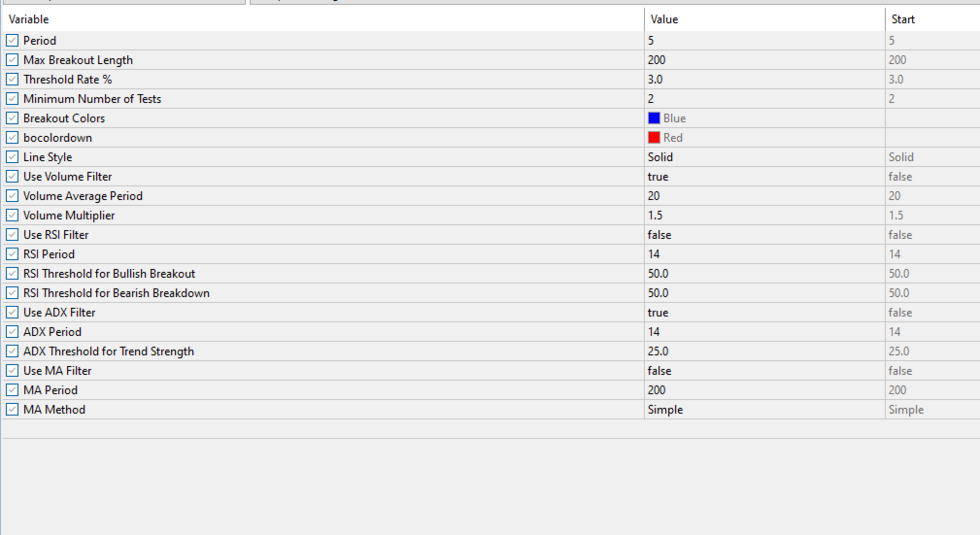The image size is (980, 535).
Task: Toggle the Volume Average Period checkbox
Action: 13,195
